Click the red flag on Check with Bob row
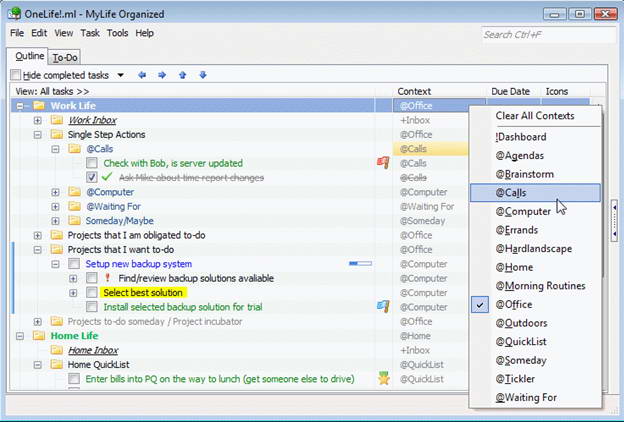 point(383,162)
